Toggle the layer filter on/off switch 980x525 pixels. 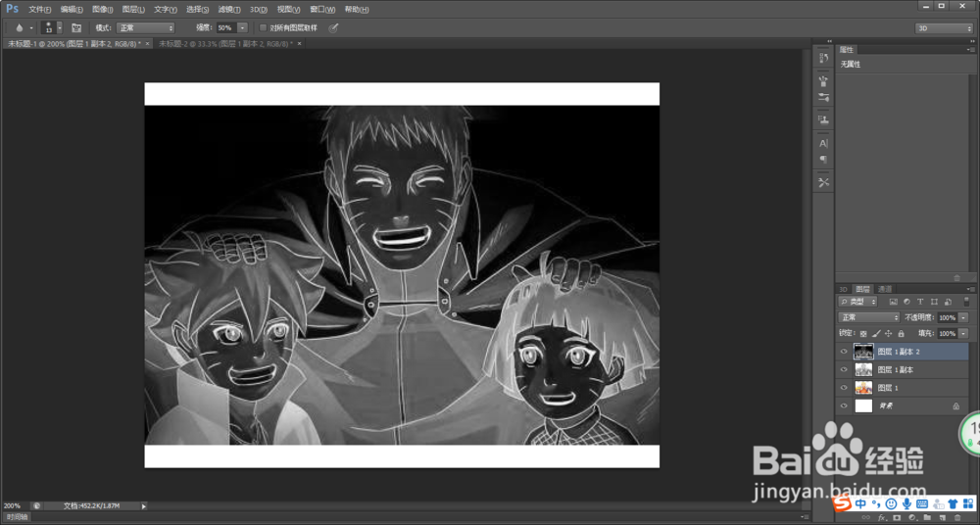tap(966, 302)
